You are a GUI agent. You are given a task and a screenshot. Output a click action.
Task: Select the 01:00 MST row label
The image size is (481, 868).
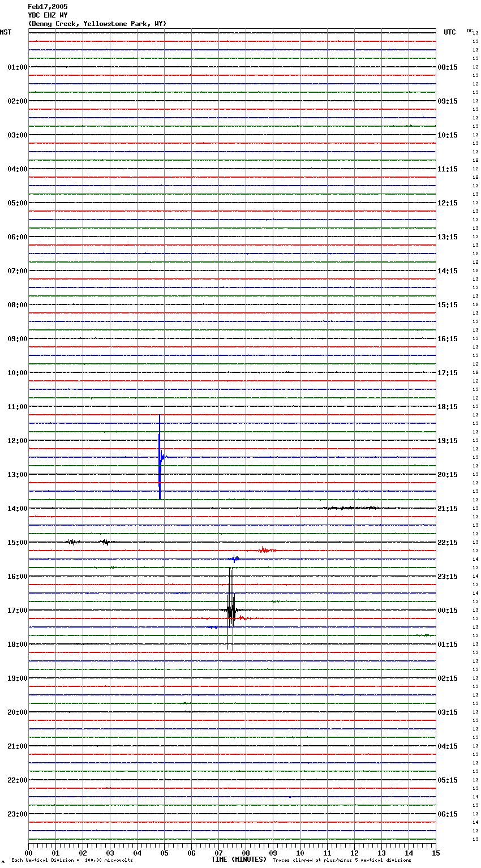coord(17,67)
